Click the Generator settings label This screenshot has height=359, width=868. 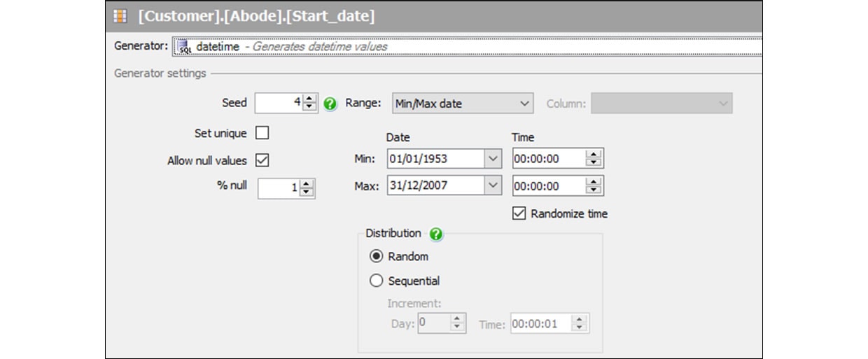coord(160,73)
